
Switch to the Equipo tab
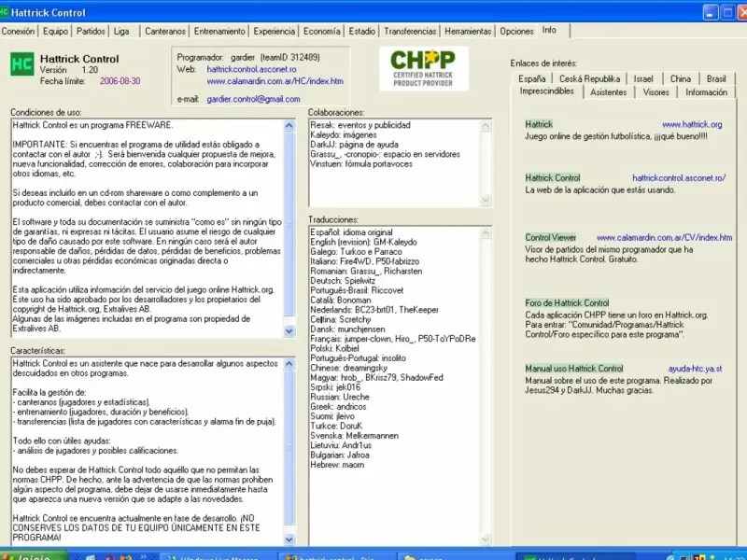pos(55,32)
